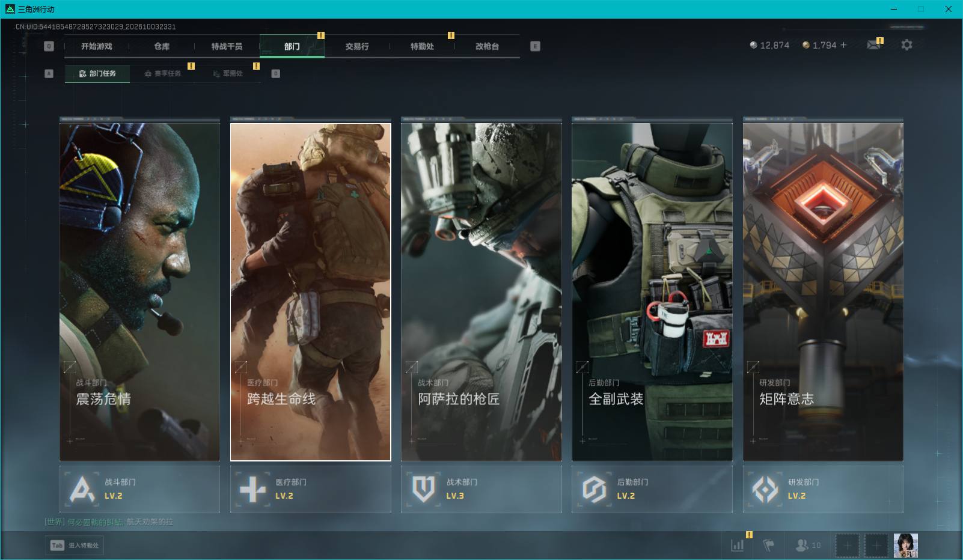Click the flag icon in bottom bar

coord(768,546)
